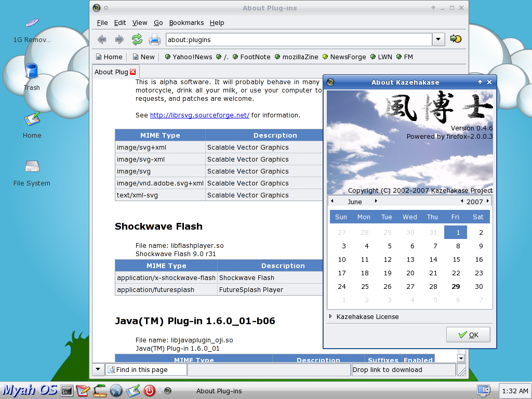Screen dimensions: 532x399
Task: Go to next month after June
Action: [376, 201]
